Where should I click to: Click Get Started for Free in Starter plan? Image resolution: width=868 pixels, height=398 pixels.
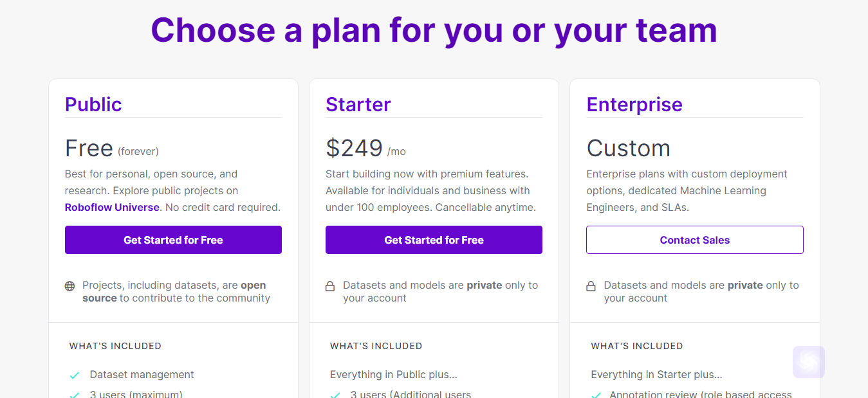(x=434, y=240)
